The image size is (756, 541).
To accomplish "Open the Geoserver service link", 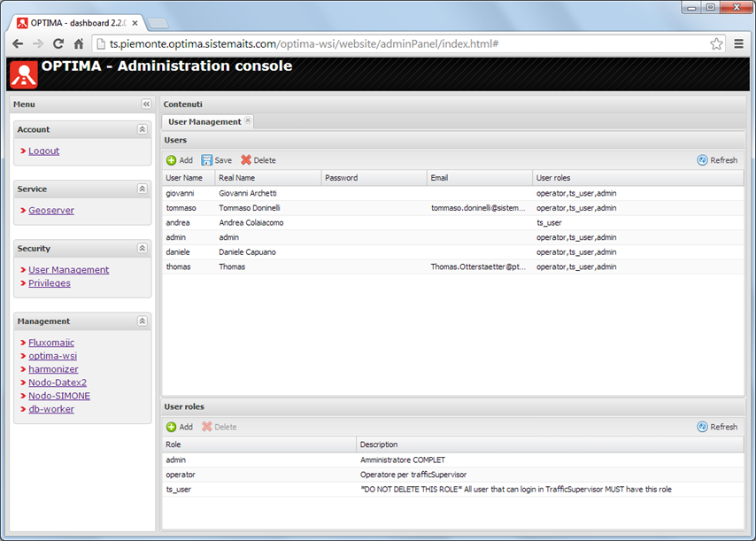I will tap(50, 211).
